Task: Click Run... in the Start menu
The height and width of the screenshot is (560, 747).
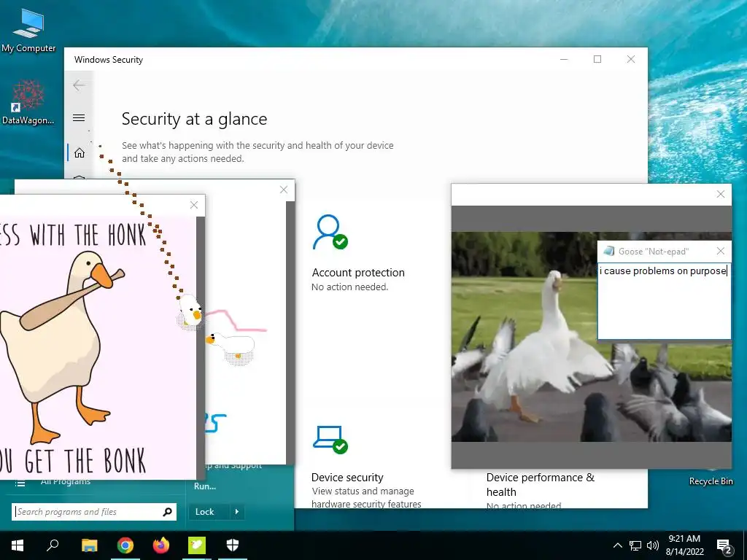Action: click(x=205, y=486)
